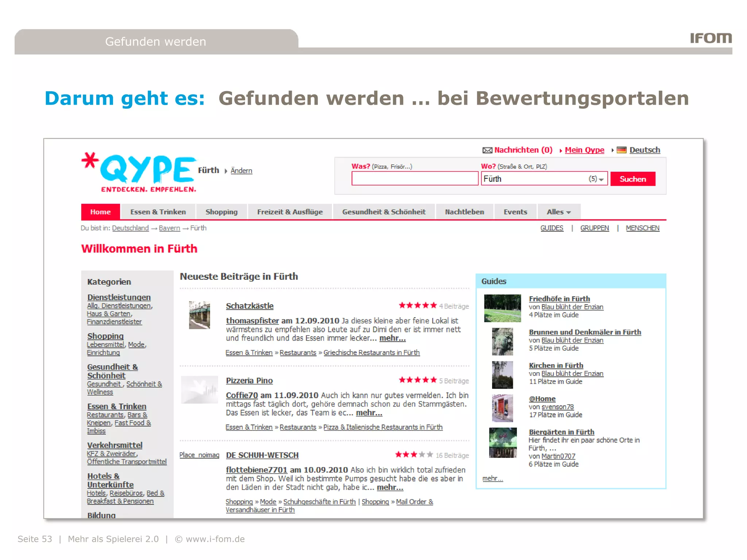
Task: Click the @Home guide thumbnail
Action: 503,408
